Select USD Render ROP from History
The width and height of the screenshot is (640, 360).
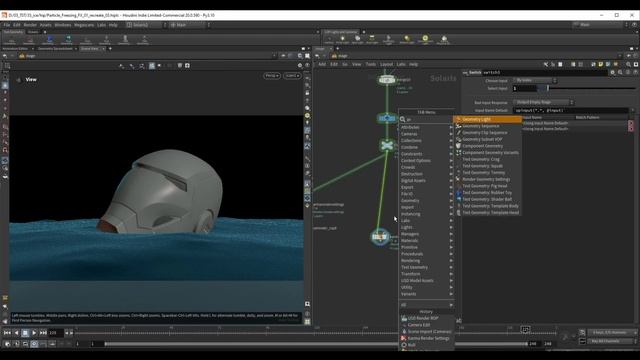426,318
